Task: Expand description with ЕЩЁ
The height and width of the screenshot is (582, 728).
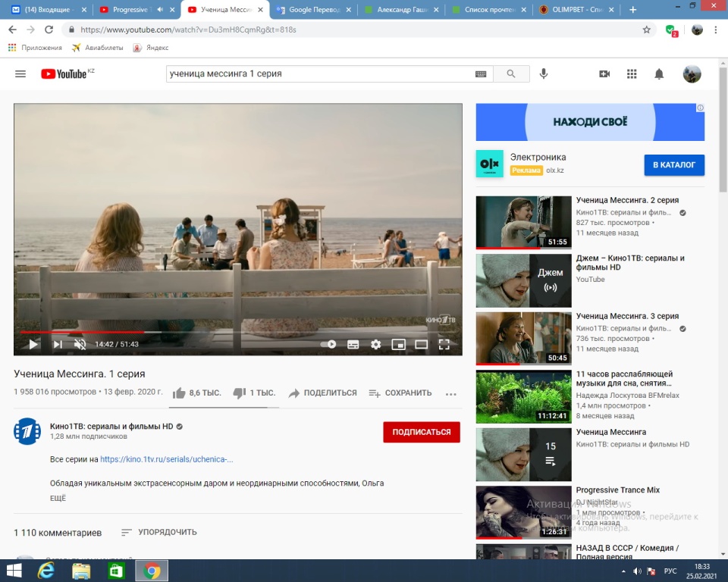Action: point(58,498)
